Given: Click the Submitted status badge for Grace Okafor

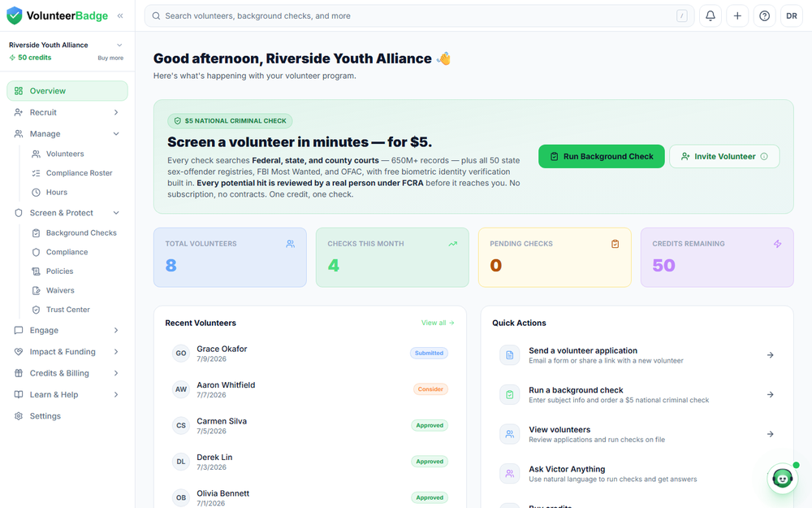Looking at the screenshot, I should click(429, 353).
